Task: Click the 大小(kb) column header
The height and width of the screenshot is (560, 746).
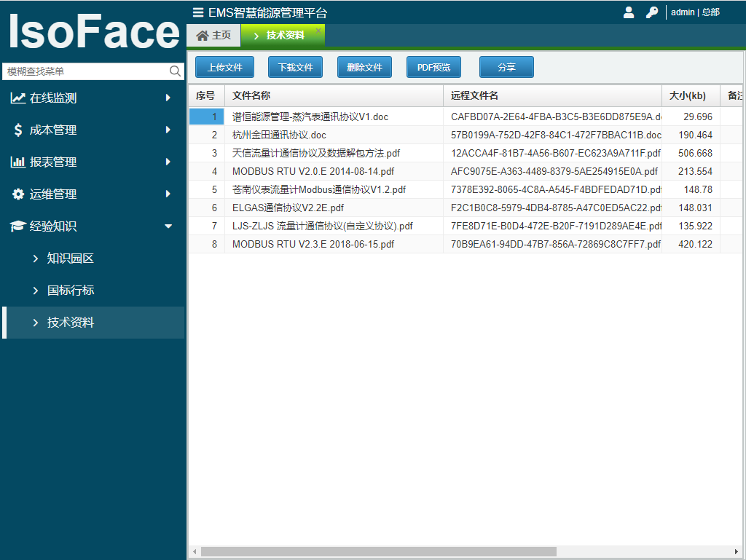Action: coord(691,95)
